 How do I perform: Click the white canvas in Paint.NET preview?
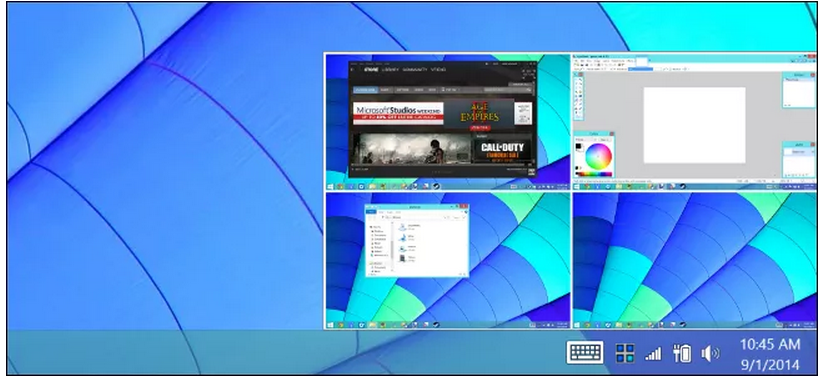coord(694,125)
